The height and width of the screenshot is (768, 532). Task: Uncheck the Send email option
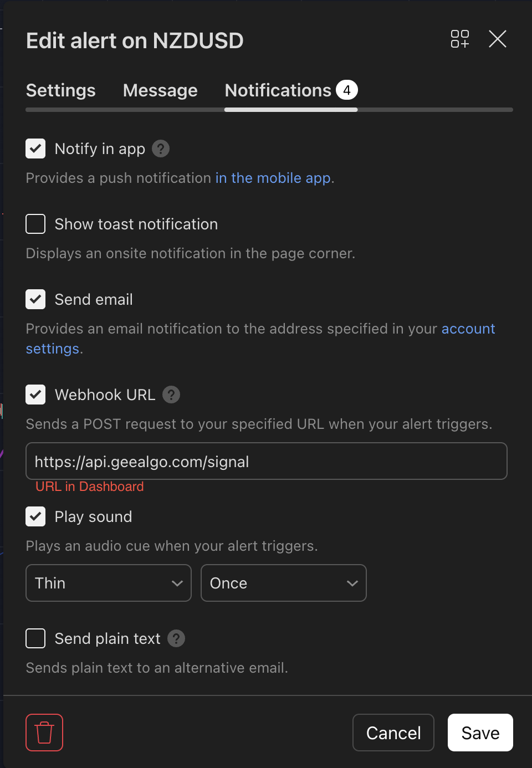(35, 299)
